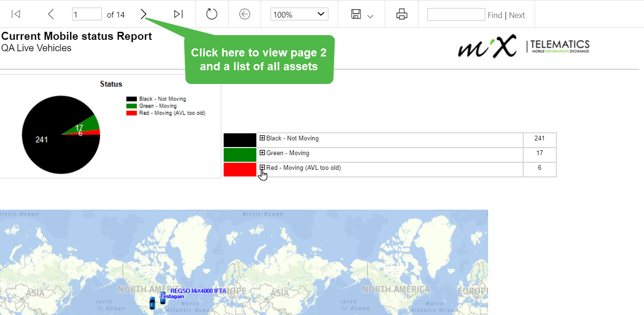The width and height of the screenshot is (644, 315).
Task: Click the Find link
Action: pyautogui.click(x=495, y=15)
